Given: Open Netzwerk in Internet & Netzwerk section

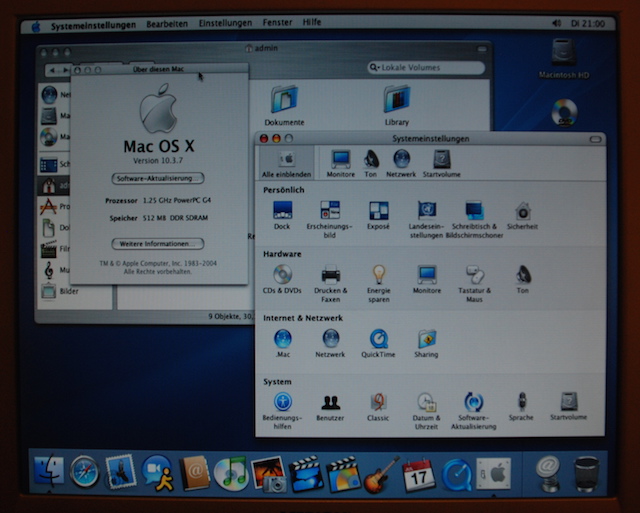Looking at the screenshot, I should tap(330, 343).
